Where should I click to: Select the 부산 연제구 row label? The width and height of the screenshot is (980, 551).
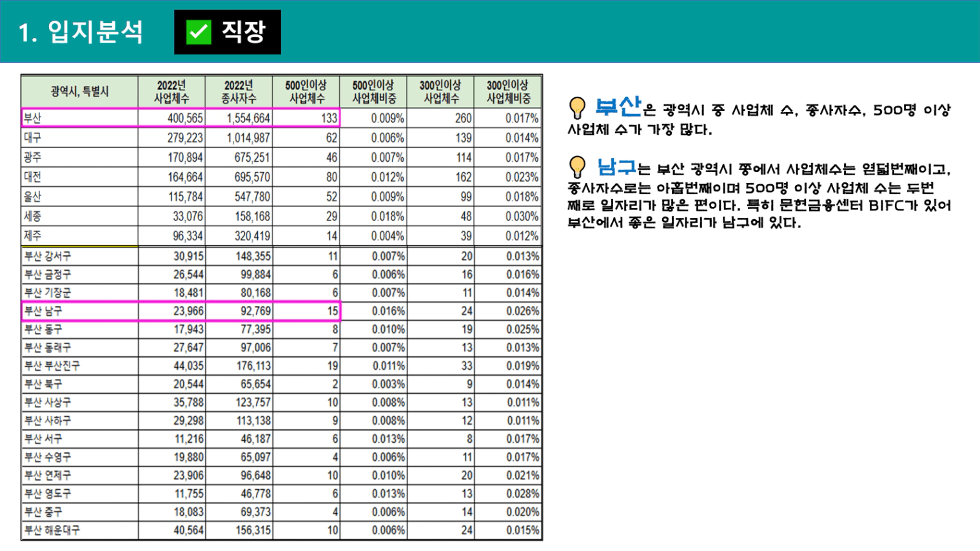(48, 476)
